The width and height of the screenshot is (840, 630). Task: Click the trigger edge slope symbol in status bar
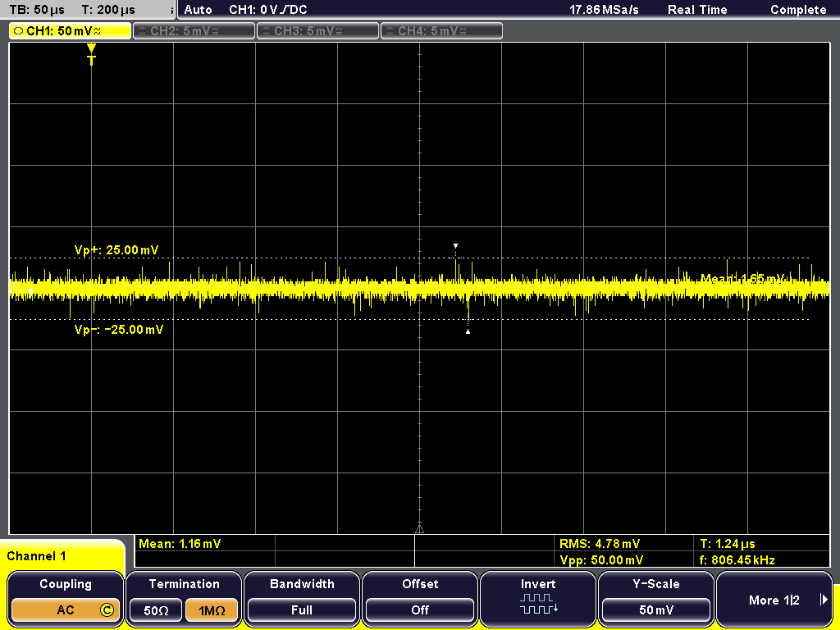[x=282, y=10]
